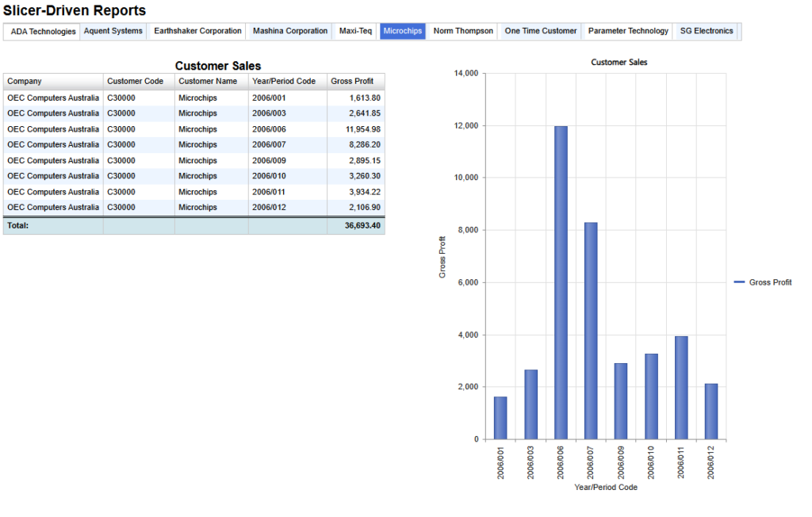
Task: Click the Customer Name column header
Action: coord(211,82)
